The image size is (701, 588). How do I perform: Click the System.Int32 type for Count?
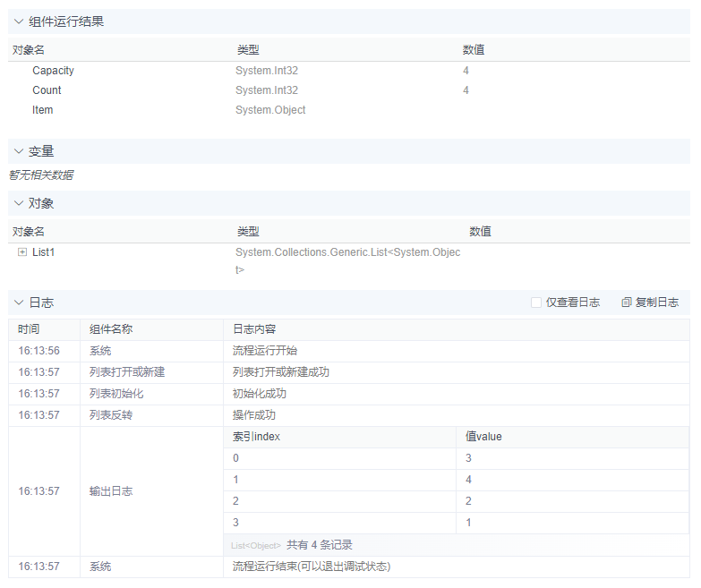coord(267,90)
